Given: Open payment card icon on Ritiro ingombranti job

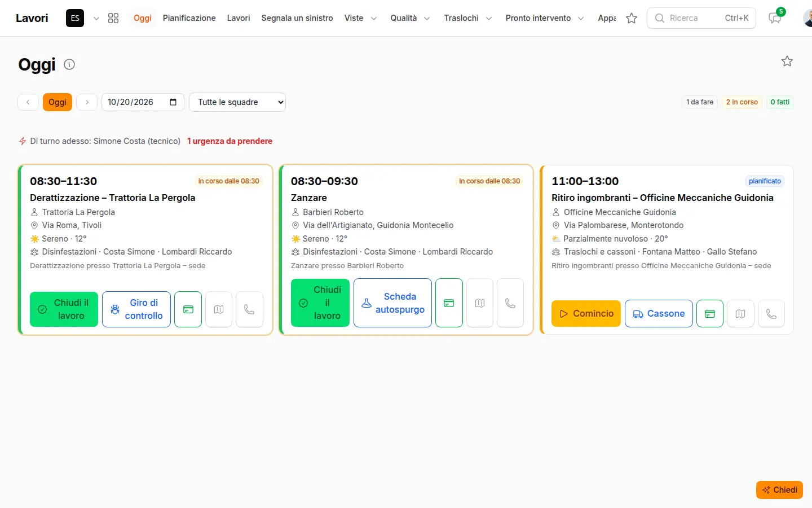Looking at the screenshot, I should [x=710, y=313].
